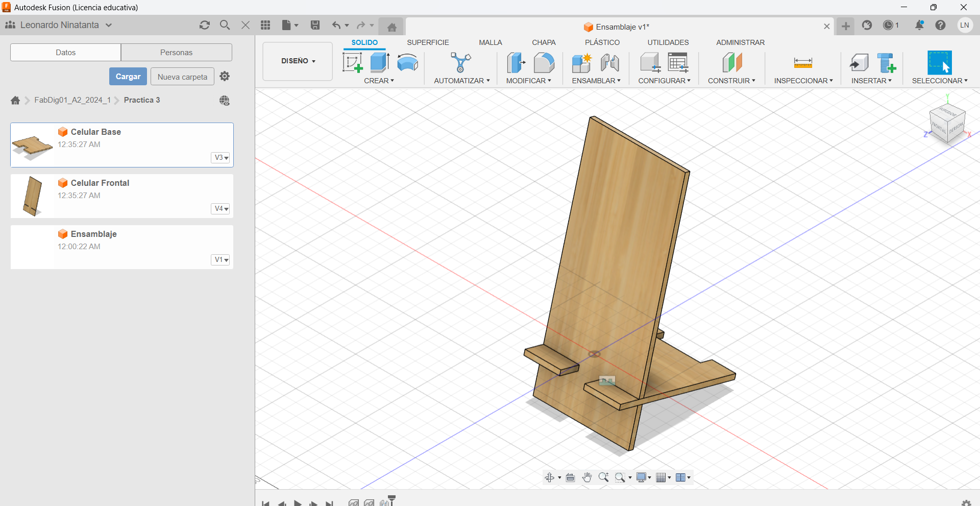Expand the Crear menu
Image resolution: width=980 pixels, height=506 pixels.
pos(379,81)
